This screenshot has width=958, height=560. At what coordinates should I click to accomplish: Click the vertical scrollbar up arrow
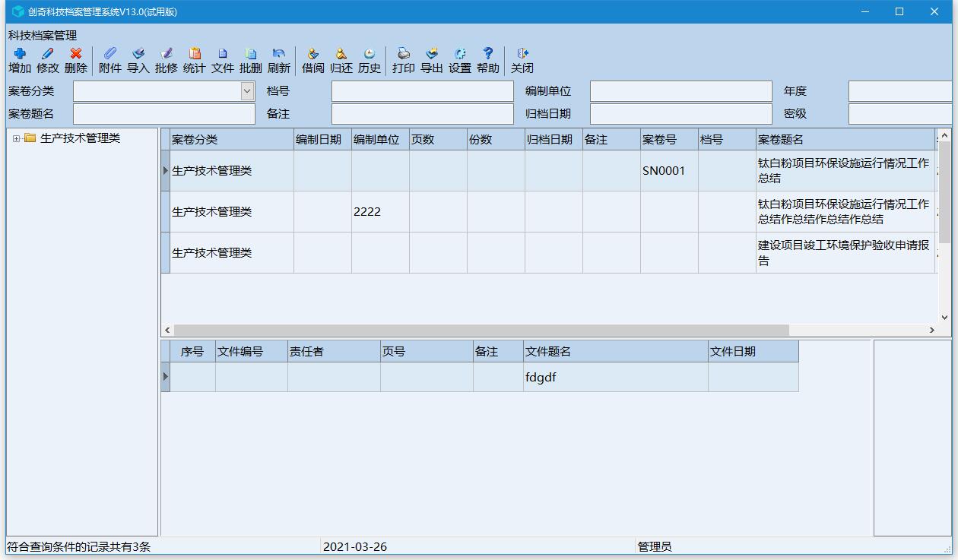point(945,136)
